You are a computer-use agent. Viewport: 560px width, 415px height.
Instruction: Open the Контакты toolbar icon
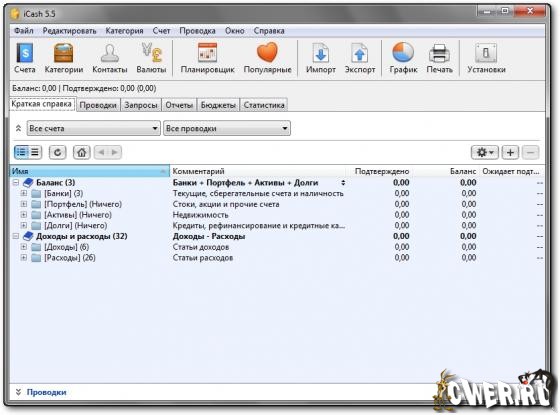pyautogui.click(x=110, y=53)
